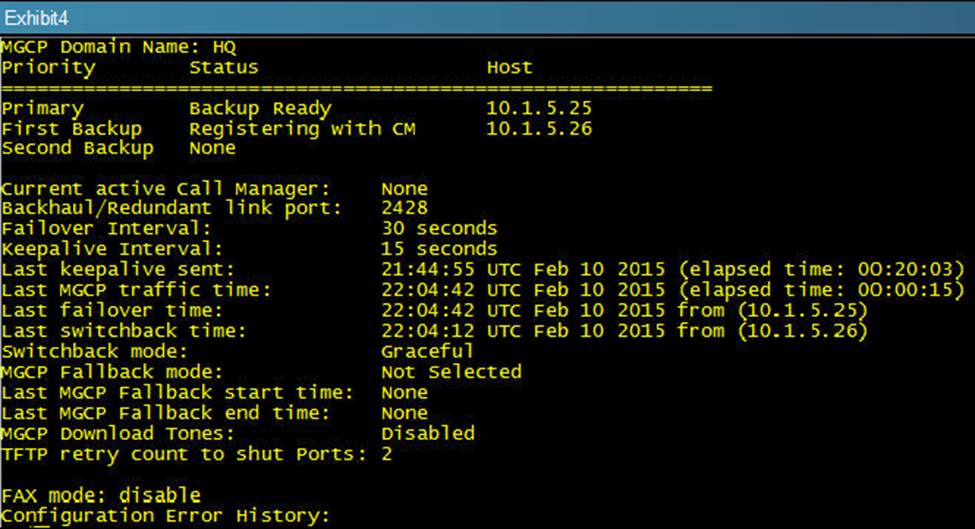Click the Backhaul port value 2428
The image size is (975, 529).
click(x=404, y=209)
